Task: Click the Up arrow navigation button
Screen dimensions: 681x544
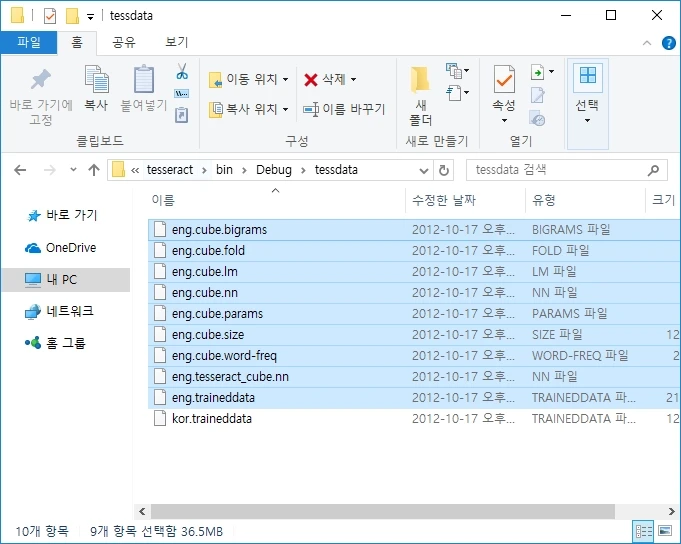Action: pos(94,170)
